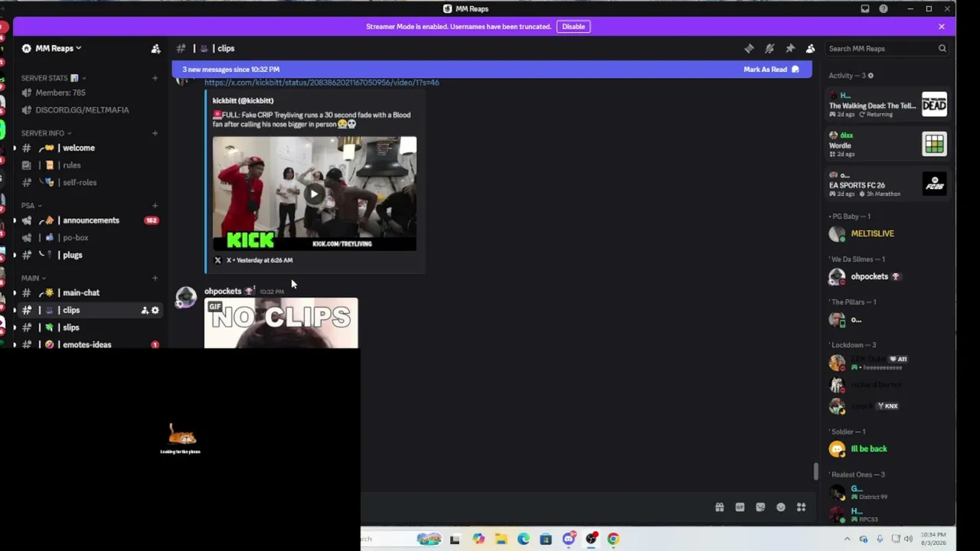
Task: Select ohpockets in the member list
Action: (888, 276)
